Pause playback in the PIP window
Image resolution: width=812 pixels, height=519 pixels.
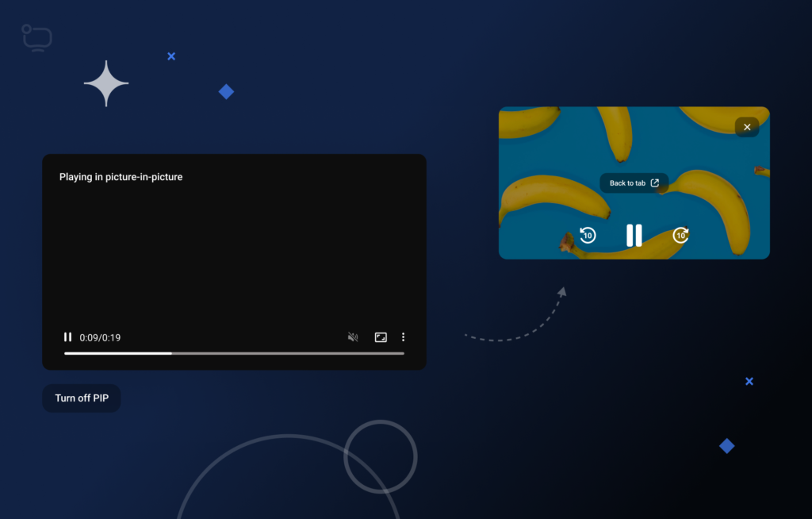[634, 236]
